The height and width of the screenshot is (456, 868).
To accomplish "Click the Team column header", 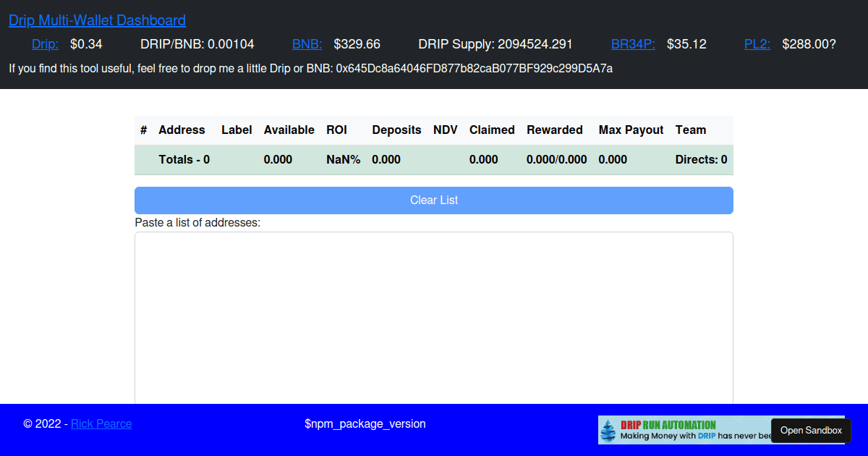I will coord(690,130).
